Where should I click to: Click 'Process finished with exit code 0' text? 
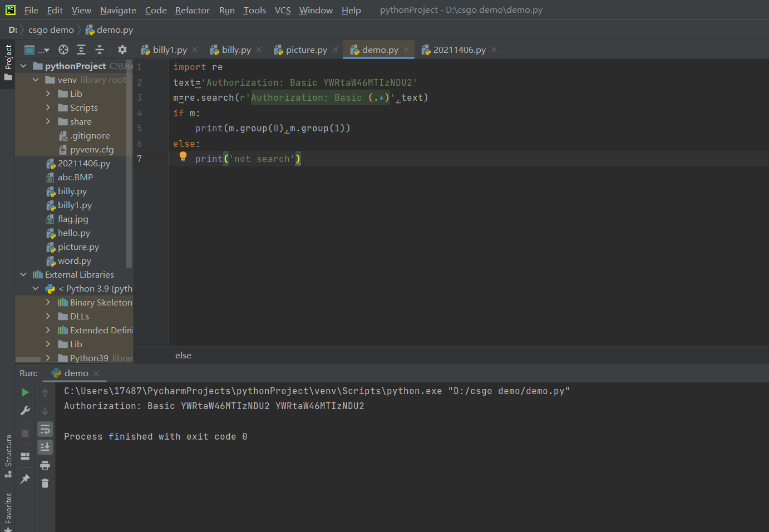tap(155, 437)
